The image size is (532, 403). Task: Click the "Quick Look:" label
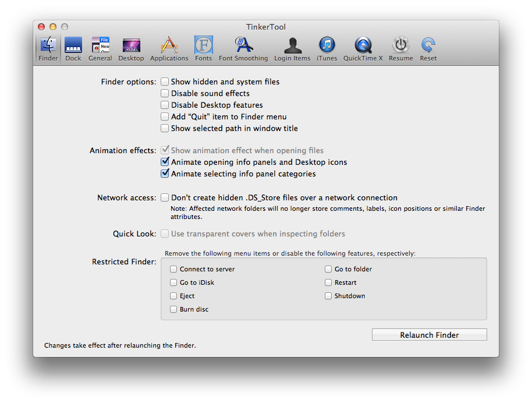tap(134, 234)
